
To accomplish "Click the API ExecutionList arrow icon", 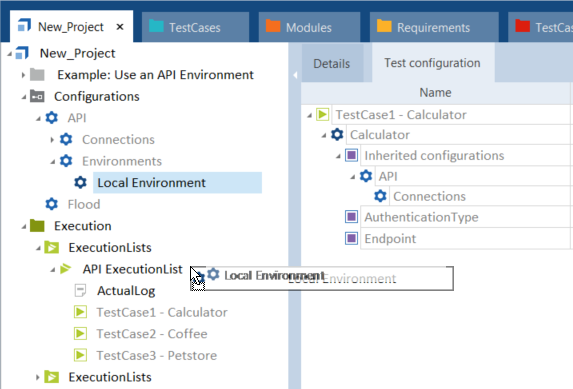I will pyautogui.click(x=65, y=269).
